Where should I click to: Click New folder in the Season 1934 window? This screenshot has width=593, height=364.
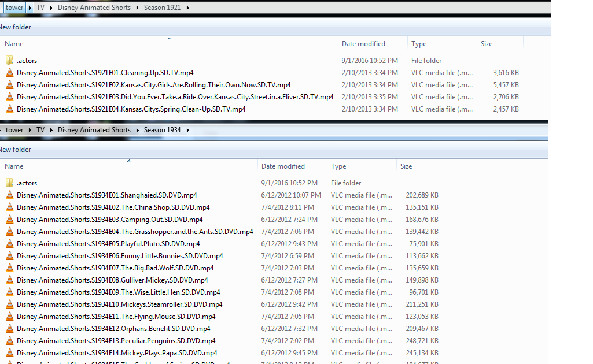(15, 150)
